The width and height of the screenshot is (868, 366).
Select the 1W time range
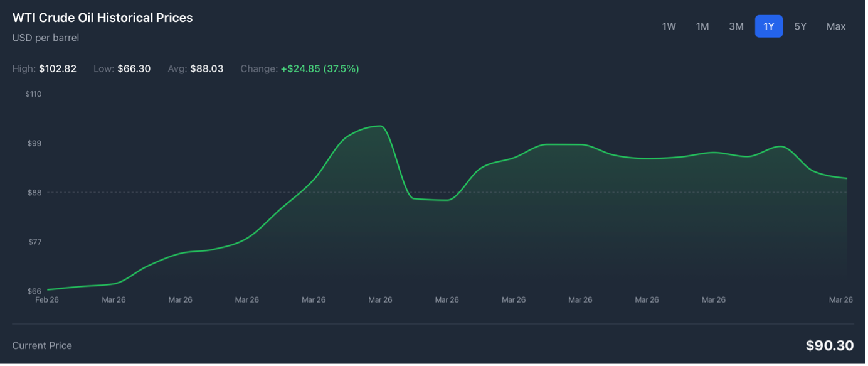coord(669,26)
